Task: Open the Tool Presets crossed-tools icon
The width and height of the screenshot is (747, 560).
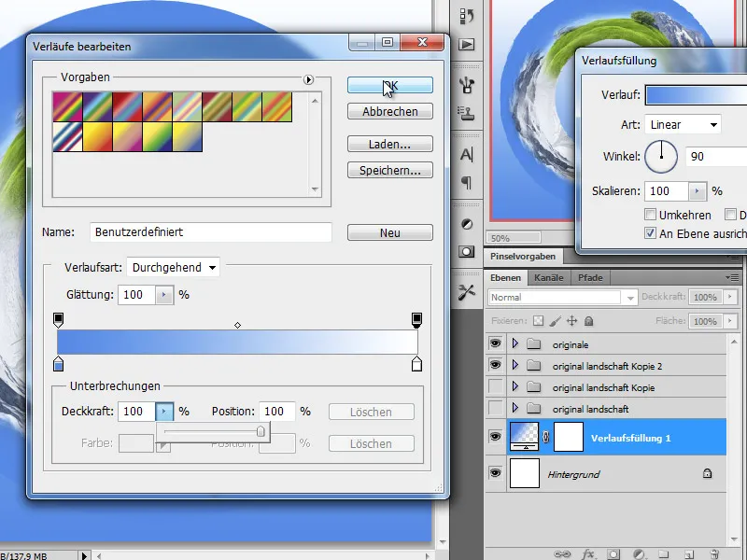Action: click(466, 292)
